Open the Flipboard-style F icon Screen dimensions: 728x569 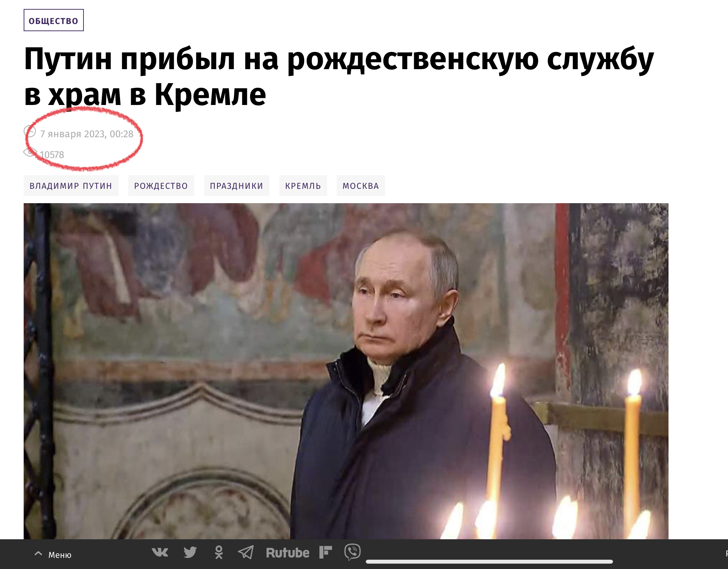(x=325, y=552)
